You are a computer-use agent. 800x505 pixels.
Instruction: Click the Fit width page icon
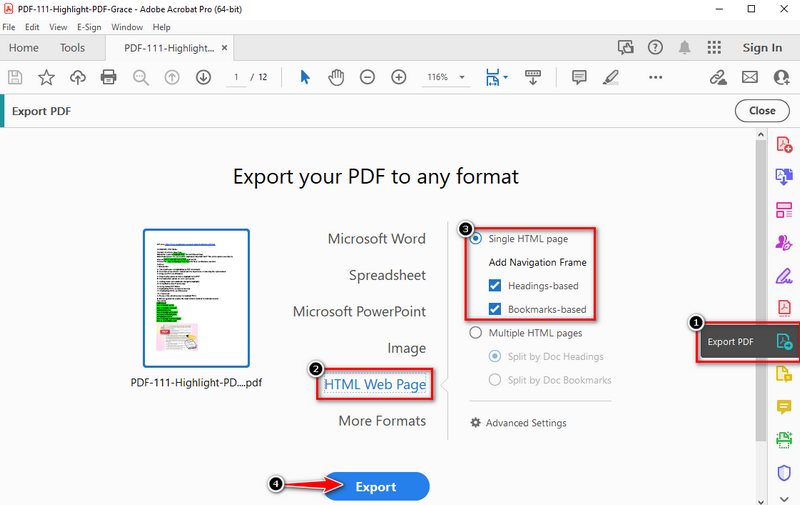pos(492,77)
